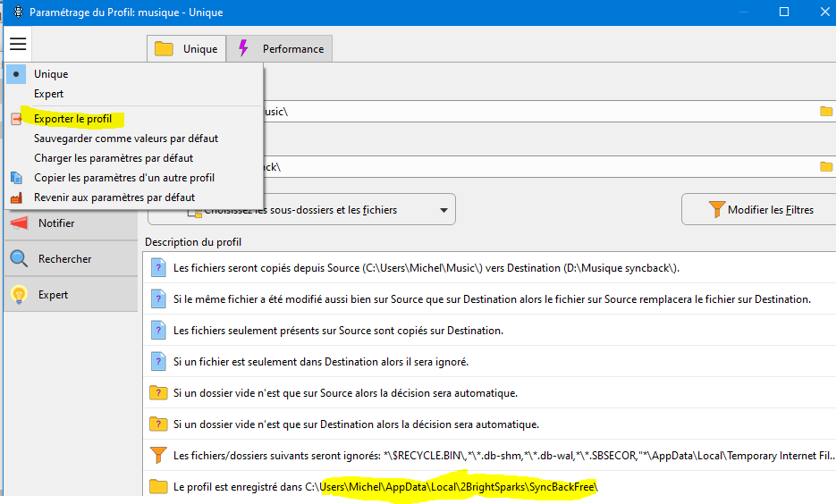The height and width of the screenshot is (504, 836).
Task: Click 'dossier vide n'est que sur Destination' row
Action: pyautogui.click(x=489, y=424)
